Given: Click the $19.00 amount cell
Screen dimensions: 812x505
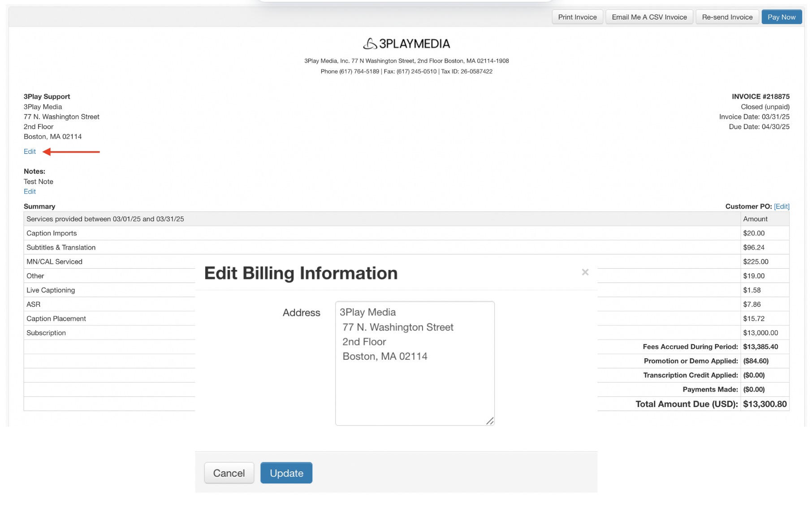Looking at the screenshot, I should pyautogui.click(x=754, y=276).
